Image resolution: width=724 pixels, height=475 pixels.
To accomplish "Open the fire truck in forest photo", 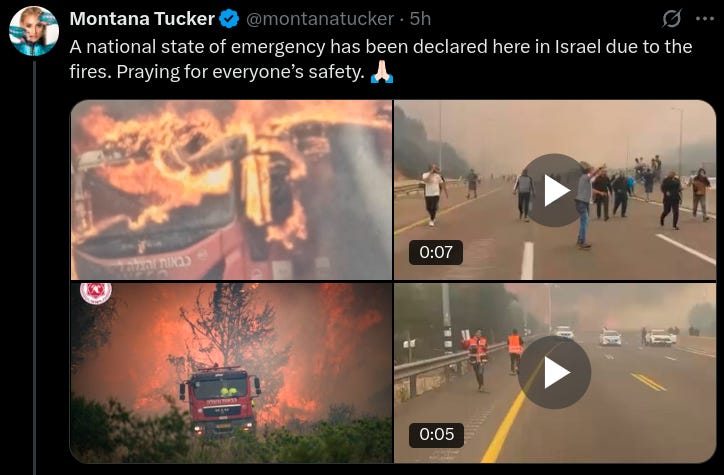I will (231, 373).
